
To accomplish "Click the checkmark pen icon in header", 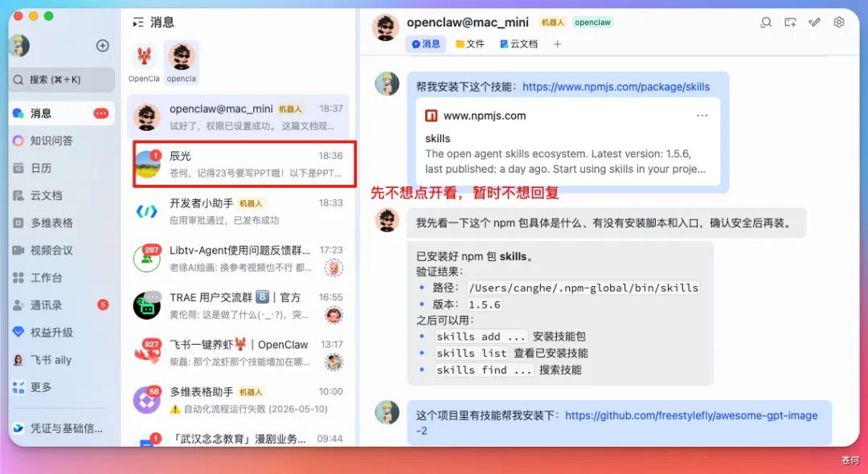I will click(x=814, y=22).
